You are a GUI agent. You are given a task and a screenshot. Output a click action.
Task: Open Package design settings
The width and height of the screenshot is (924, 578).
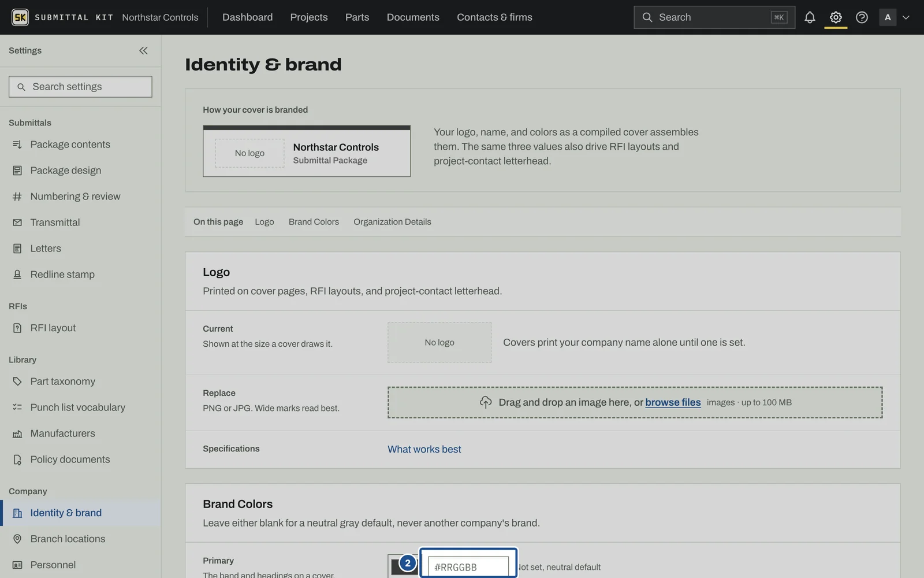[x=80, y=171]
